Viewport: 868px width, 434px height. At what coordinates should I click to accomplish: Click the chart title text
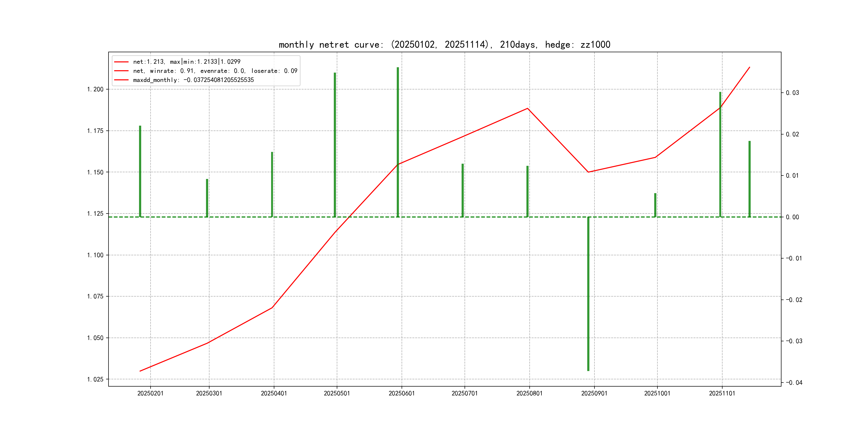(x=444, y=44)
